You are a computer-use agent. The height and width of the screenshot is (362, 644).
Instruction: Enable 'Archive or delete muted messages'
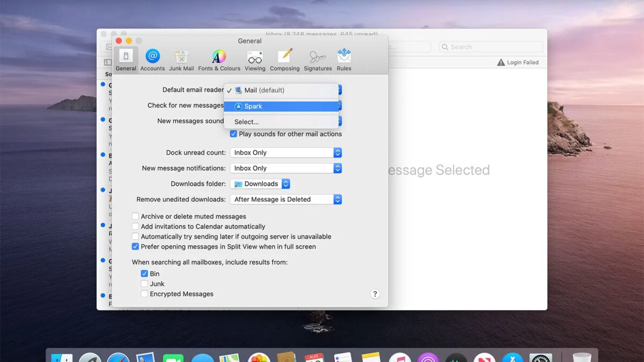[135, 216]
